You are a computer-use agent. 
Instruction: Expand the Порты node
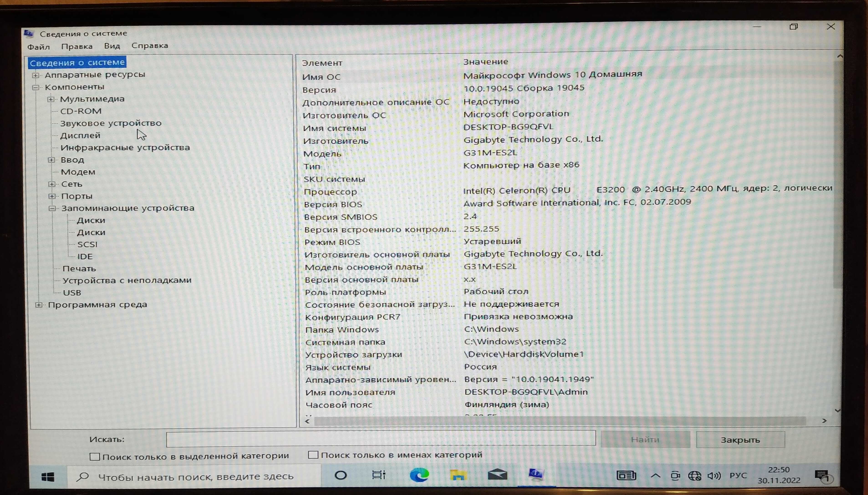pyautogui.click(x=52, y=196)
